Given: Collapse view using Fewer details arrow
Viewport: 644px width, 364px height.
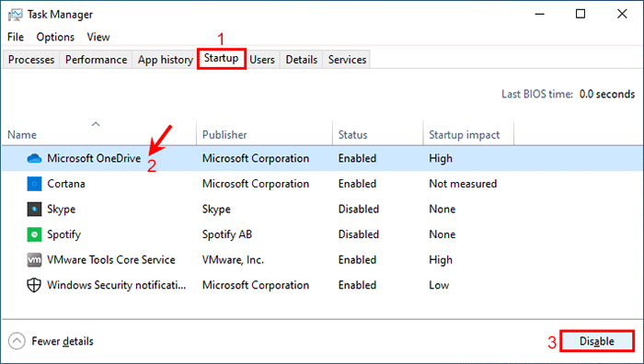Looking at the screenshot, I should [x=17, y=341].
